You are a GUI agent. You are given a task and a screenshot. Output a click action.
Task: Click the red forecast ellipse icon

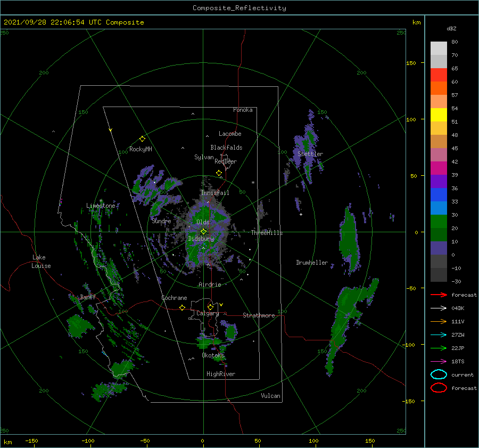coord(439,388)
